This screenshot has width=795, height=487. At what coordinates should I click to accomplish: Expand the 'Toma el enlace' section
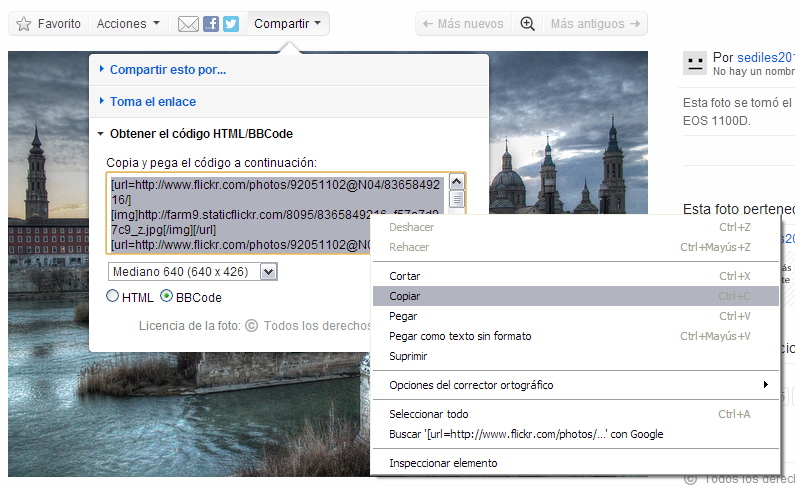(152, 102)
